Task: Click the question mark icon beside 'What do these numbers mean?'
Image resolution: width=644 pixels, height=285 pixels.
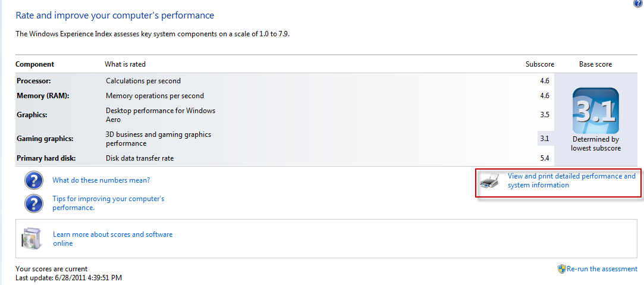Action: pos(34,180)
